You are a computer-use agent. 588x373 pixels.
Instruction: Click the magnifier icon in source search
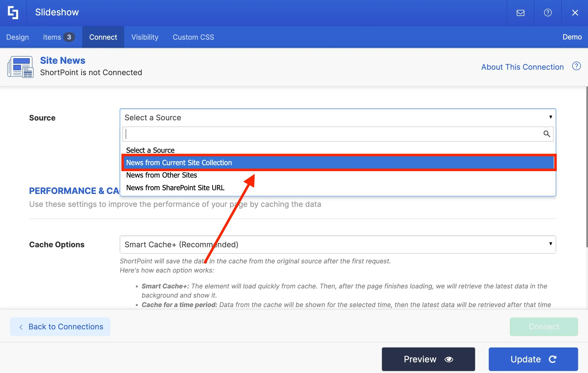[547, 134]
